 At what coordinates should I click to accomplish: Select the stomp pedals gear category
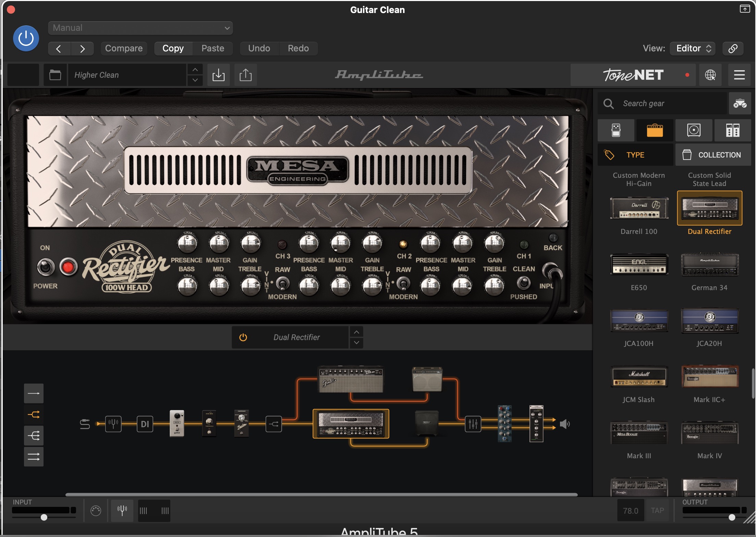tap(616, 130)
